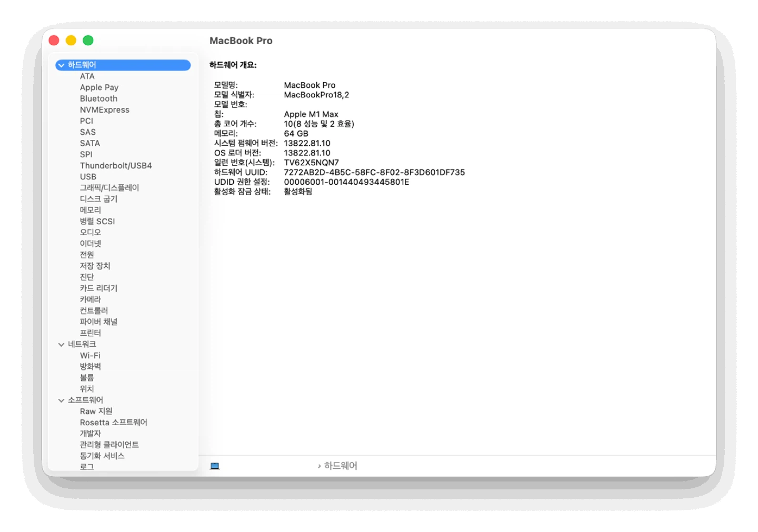Choose SAS in the hardware list
This screenshot has height=532, width=758.
click(x=88, y=132)
